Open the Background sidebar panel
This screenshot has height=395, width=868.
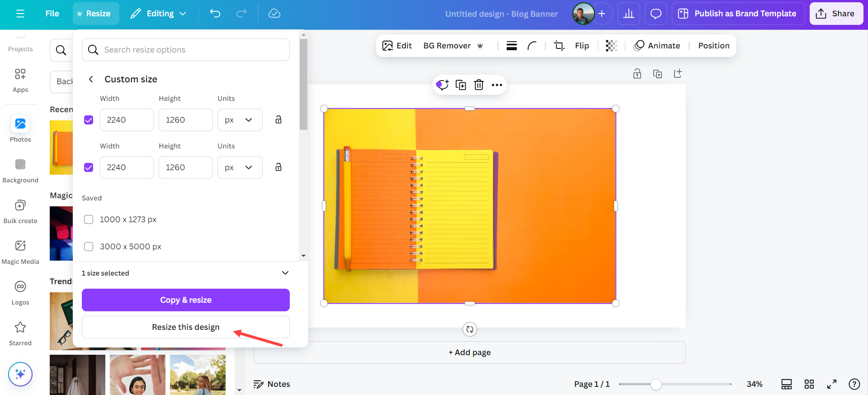[20, 171]
